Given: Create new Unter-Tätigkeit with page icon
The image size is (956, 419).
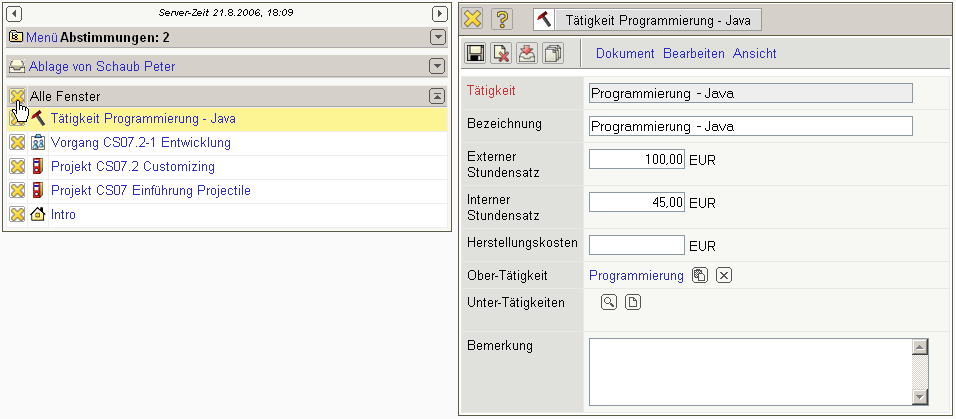Looking at the screenshot, I should (633, 302).
